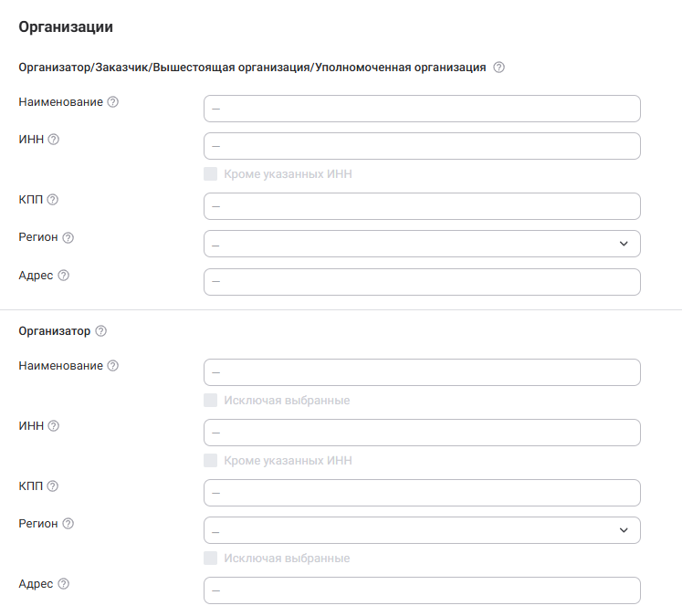
Task: Click help icon next to Уполномоченная организация heading
Action: [x=498, y=67]
